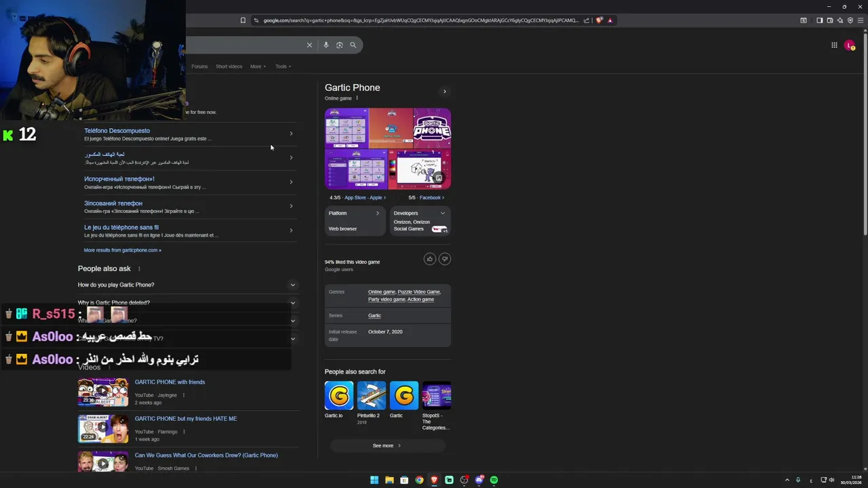
Task: Play the Flamingo video thumbnail
Action: click(x=103, y=429)
